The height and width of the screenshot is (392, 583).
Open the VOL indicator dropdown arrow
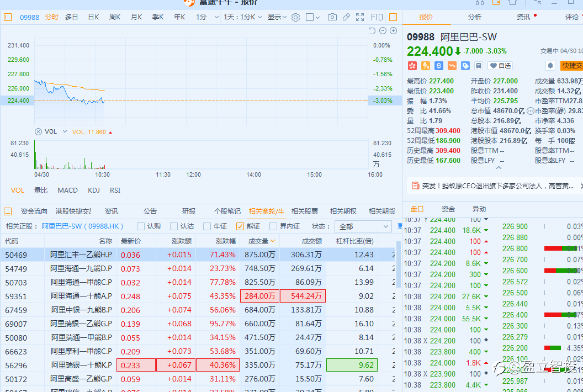tap(65, 131)
